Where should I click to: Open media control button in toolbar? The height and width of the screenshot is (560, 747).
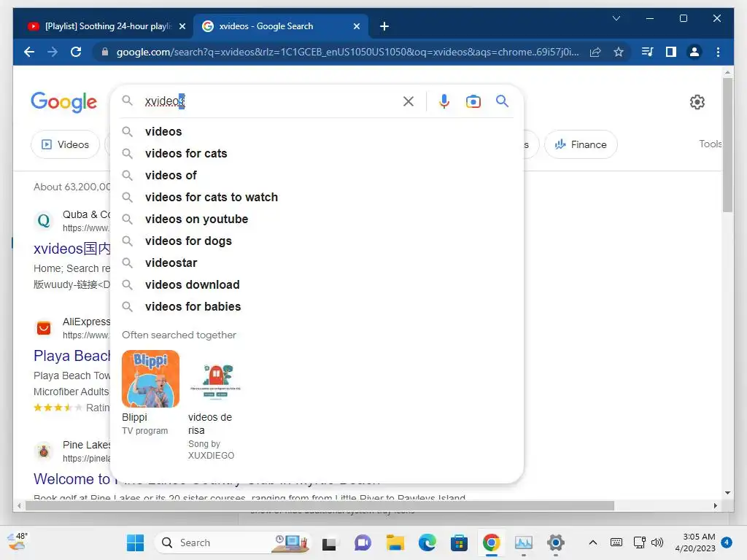point(647,52)
